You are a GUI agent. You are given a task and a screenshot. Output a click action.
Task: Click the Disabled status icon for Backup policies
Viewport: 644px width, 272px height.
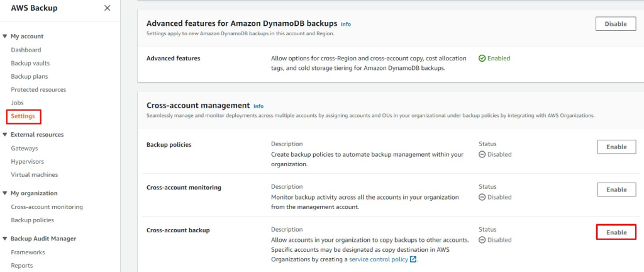pyautogui.click(x=482, y=154)
